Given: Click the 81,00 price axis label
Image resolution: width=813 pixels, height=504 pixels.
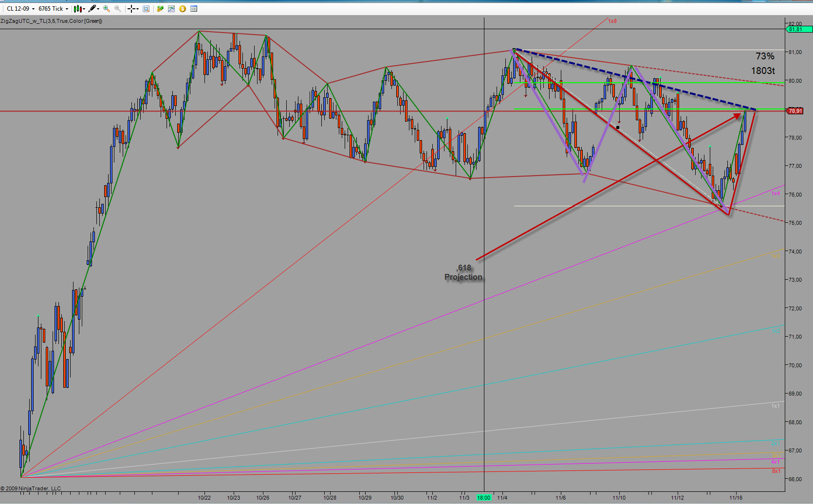Looking at the screenshot, I should tap(795, 52).
